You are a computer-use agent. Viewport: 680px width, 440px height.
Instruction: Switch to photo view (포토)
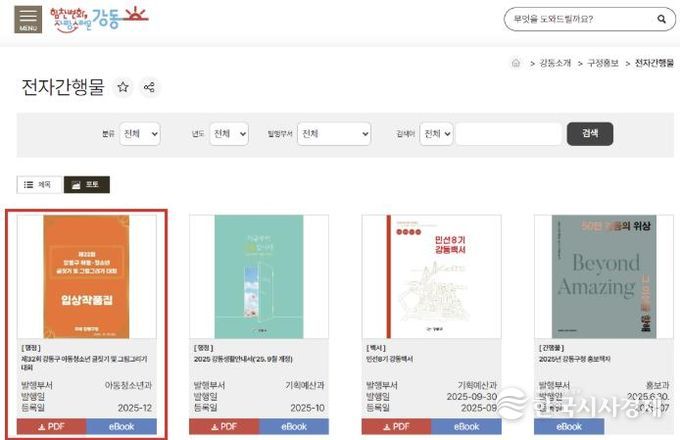pyautogui.click(x=86, y=185)
